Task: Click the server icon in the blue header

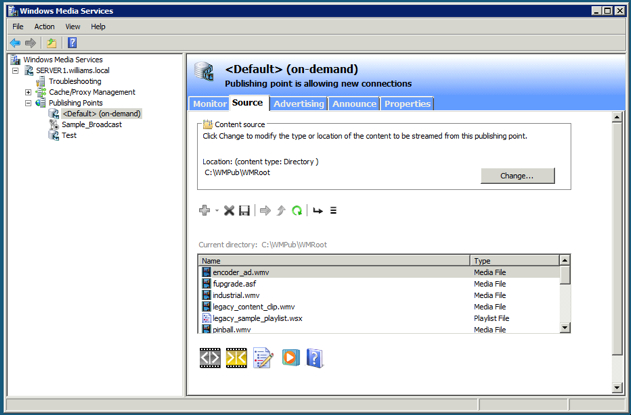Action: (204, 71)
